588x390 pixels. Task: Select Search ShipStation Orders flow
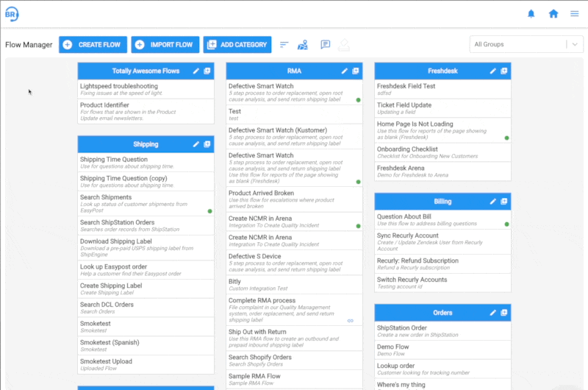click(x=146, y=226)
